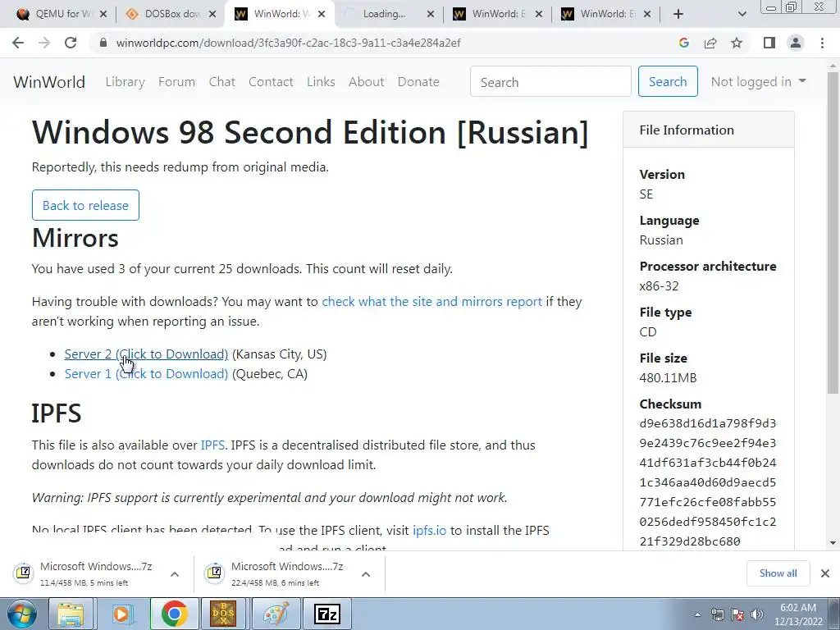Click the Action Center flag icon
Screen dimensions: 840x630
737,614
